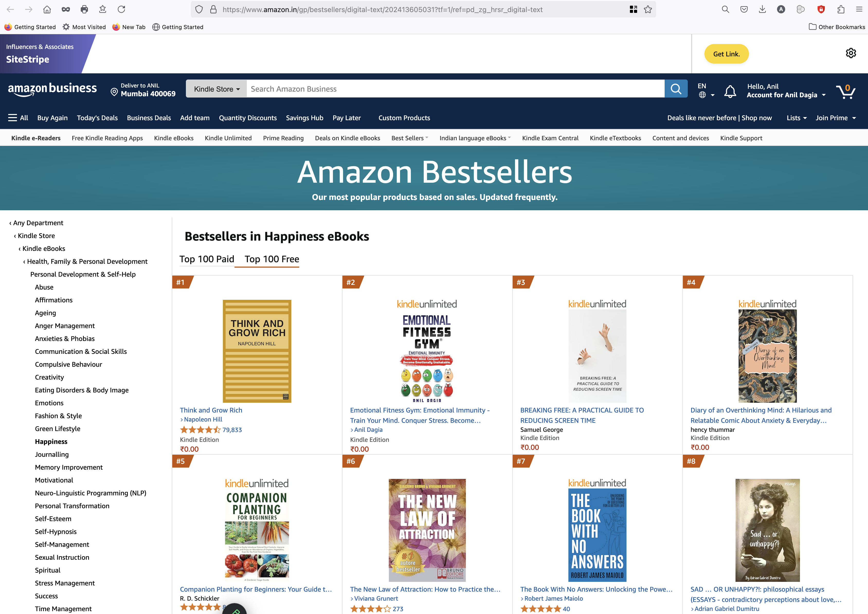Open SiteStripe settings gear icon

point(851,53)
